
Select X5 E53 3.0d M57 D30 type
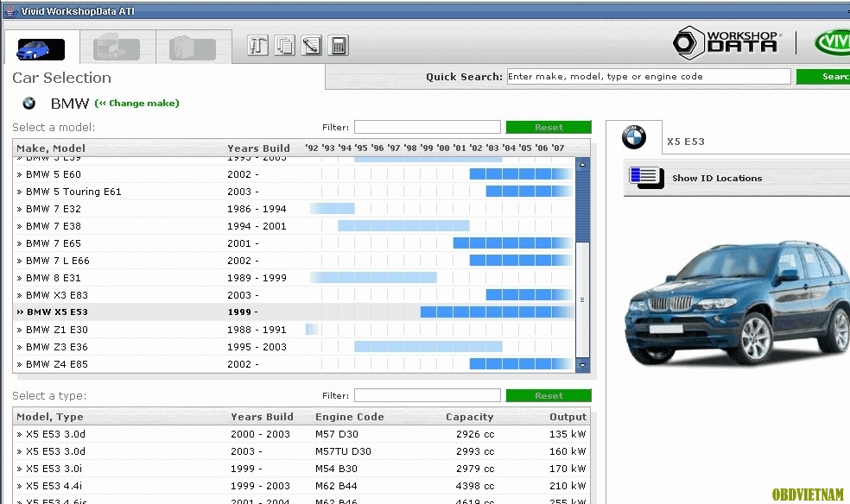point(301,434)
